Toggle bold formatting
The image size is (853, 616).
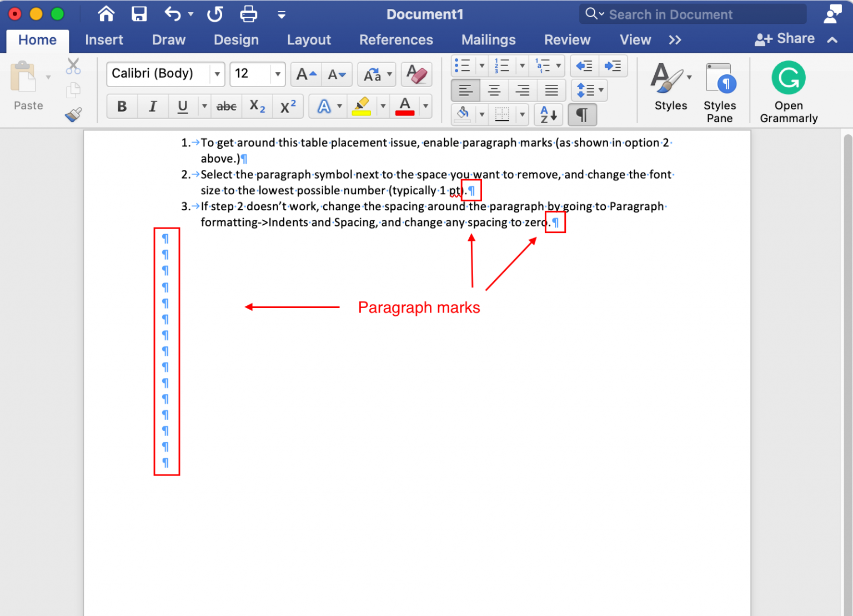[x=122, y=107]
